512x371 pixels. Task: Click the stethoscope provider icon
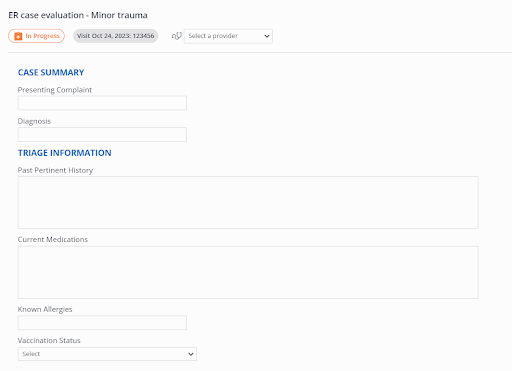[176, 36]
